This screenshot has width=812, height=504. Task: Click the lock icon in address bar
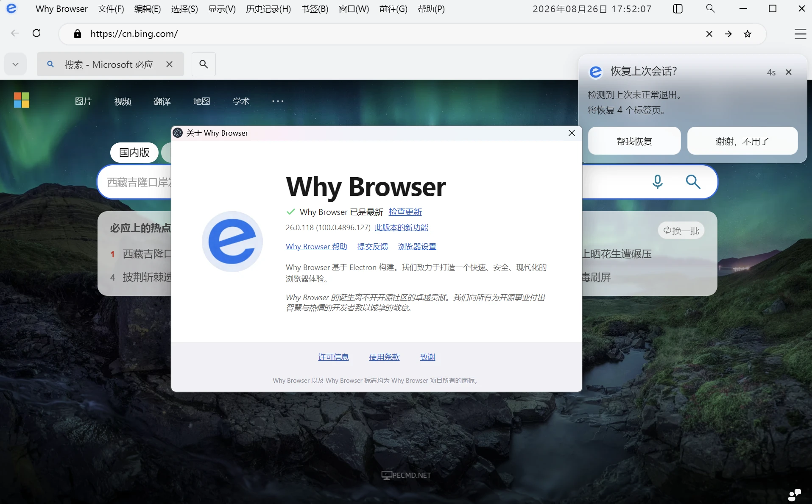click(77, 34)
